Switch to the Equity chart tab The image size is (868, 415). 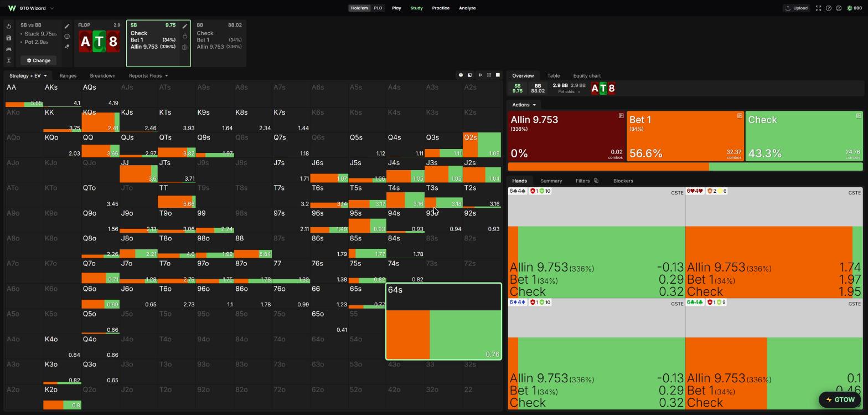click(x=587, y=75)
